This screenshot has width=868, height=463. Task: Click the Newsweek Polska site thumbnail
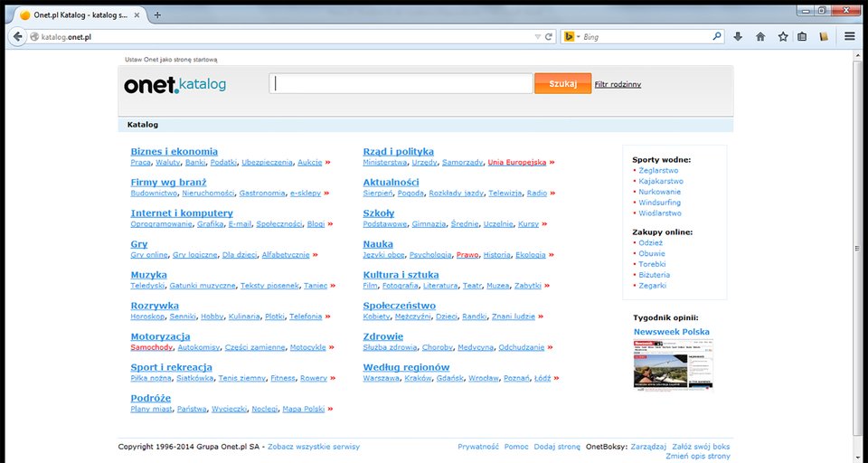tap(673, 365)
